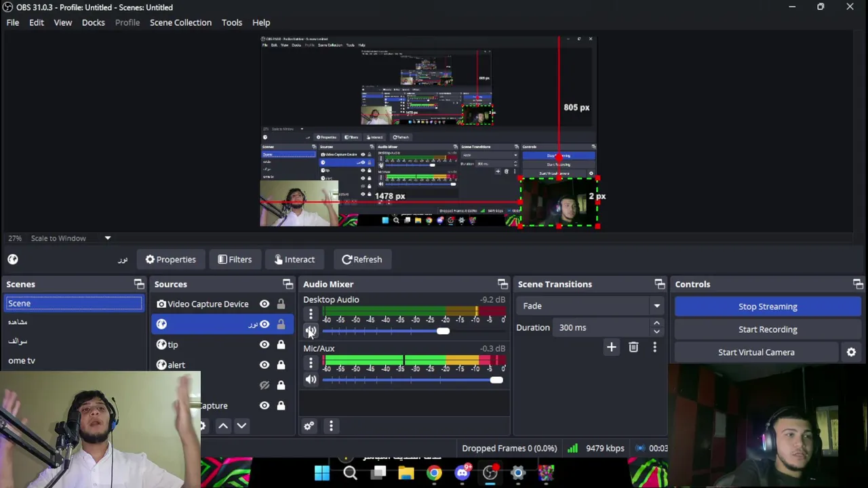
Task: Open the Scale to Window dropdown
Action: coord(107,238)
